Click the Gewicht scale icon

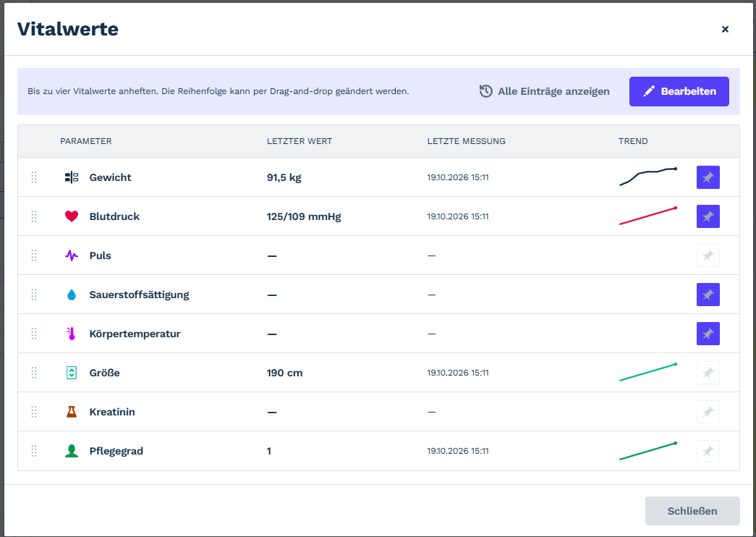72,177
